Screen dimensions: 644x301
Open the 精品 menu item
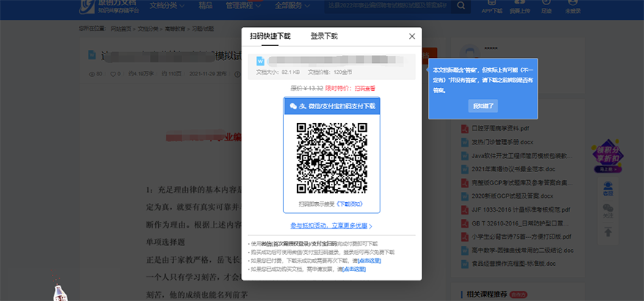pyautogui.click(x=206, y=5)
